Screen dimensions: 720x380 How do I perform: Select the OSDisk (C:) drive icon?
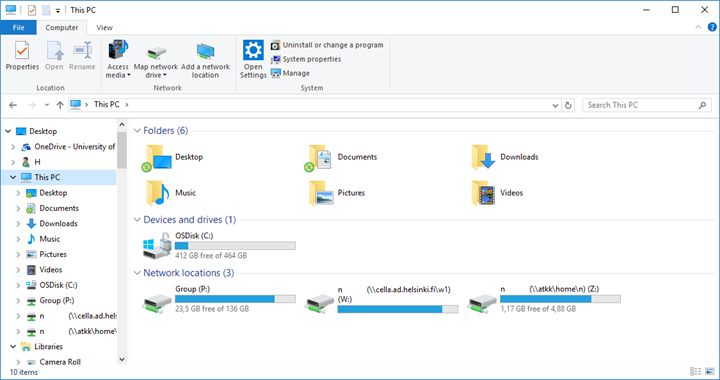click(x=157, y=246)
